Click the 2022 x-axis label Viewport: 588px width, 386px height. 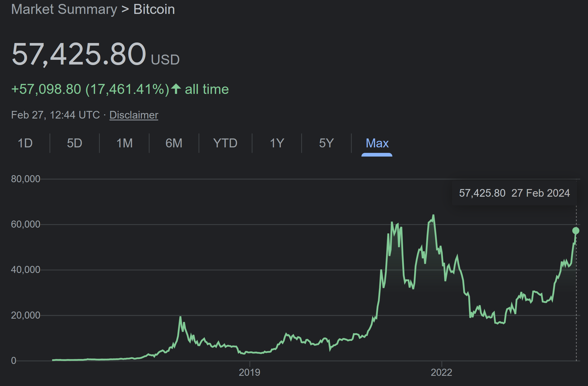[x=442, y=372]
